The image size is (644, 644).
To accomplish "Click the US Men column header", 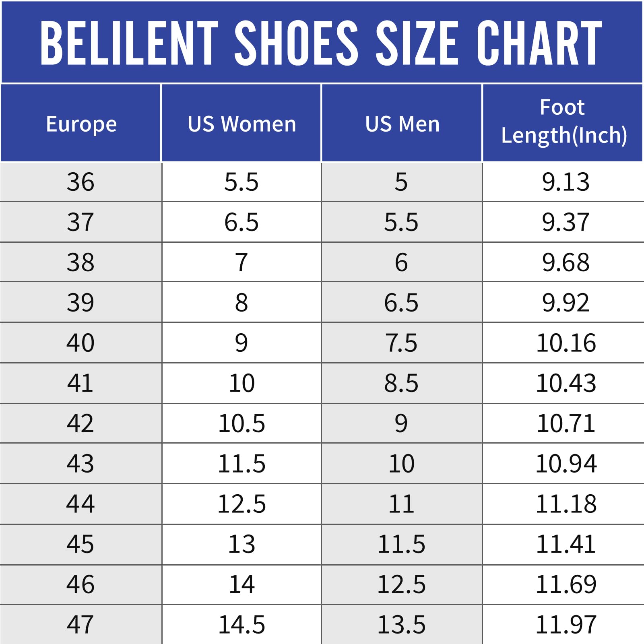I will pyautogui.click(x=402, y=124).
